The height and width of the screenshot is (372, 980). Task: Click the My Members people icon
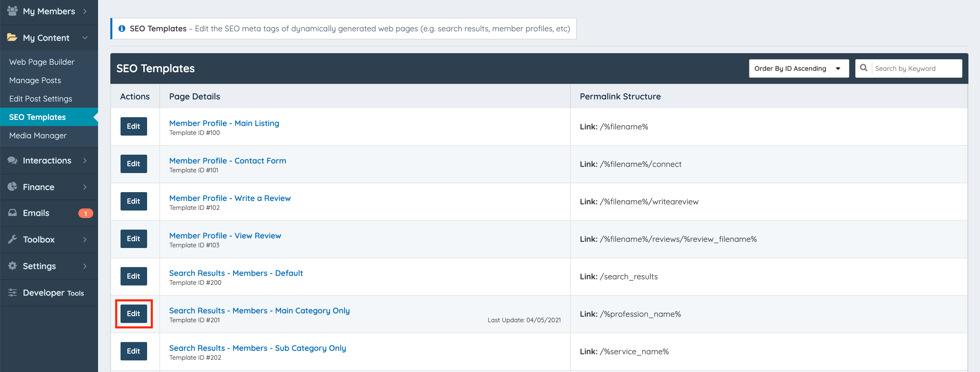[x=12, y=11]
